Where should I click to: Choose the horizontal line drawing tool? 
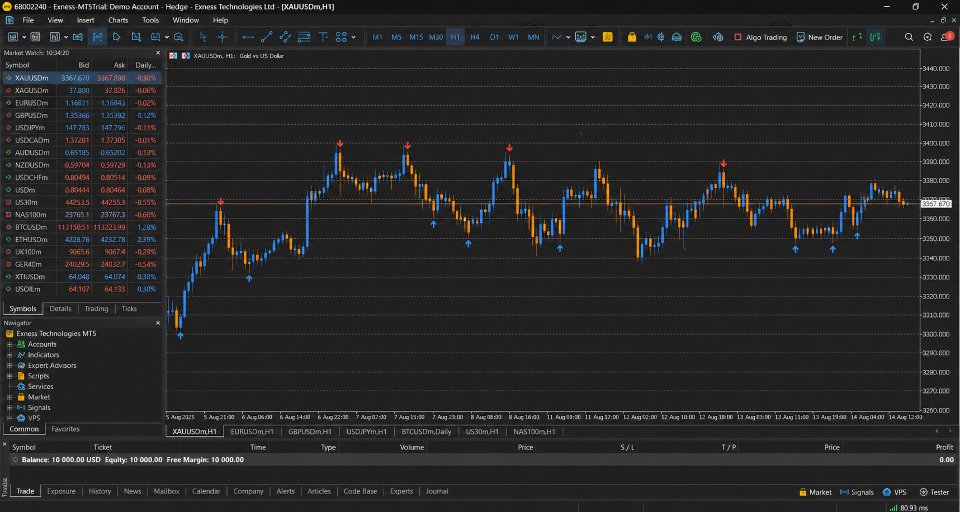(x=248, y=37)
